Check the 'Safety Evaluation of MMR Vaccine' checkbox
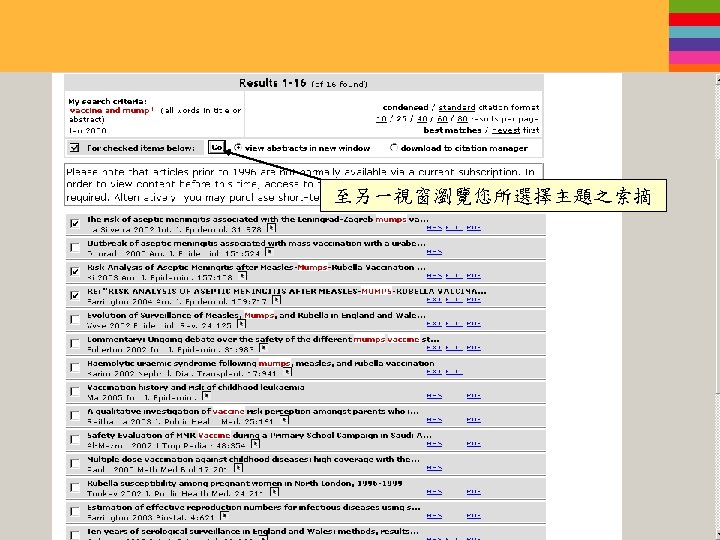Viewport: 720px width, 540px height. (x=75, y=439)
